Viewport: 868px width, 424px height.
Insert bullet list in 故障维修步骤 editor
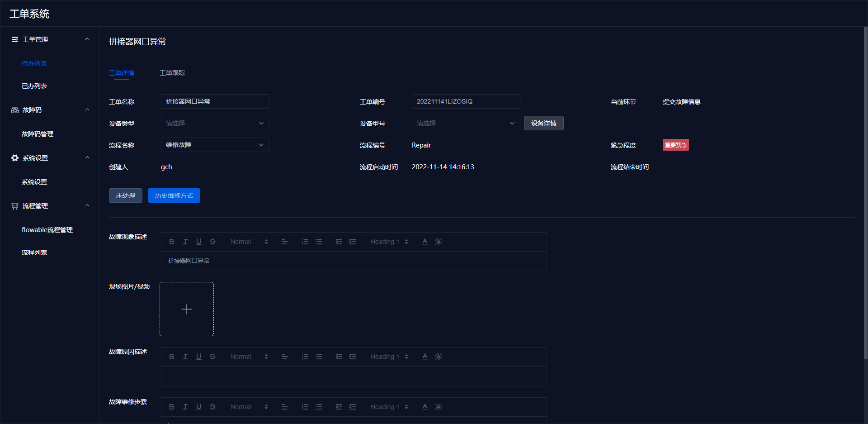tap(319, 407)
